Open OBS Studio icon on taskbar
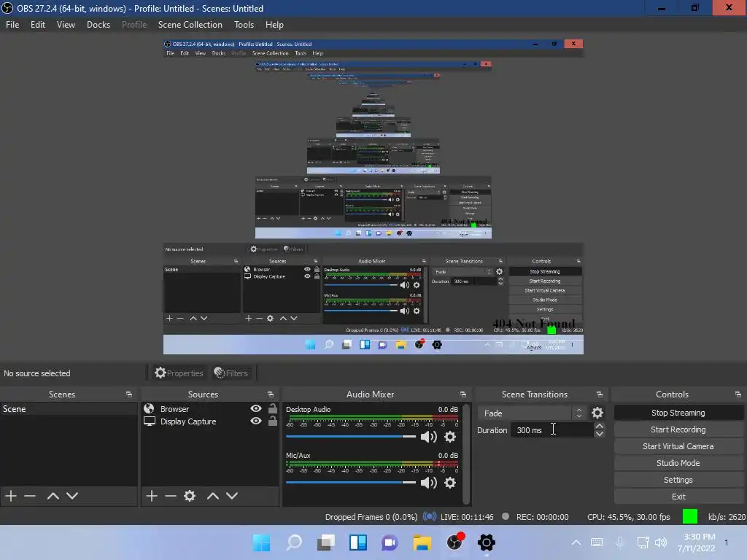The image size is (747, 560). [454, 542]
